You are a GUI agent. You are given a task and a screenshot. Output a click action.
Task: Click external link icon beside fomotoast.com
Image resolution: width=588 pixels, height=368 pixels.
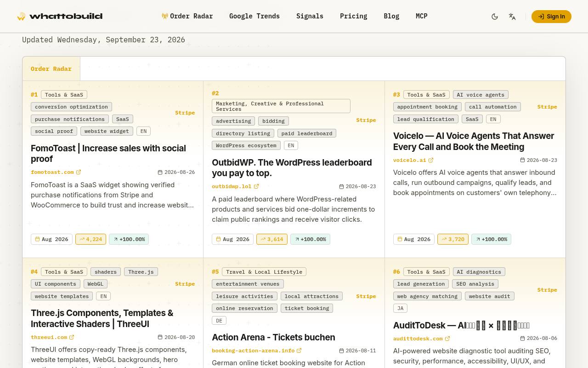79,172
